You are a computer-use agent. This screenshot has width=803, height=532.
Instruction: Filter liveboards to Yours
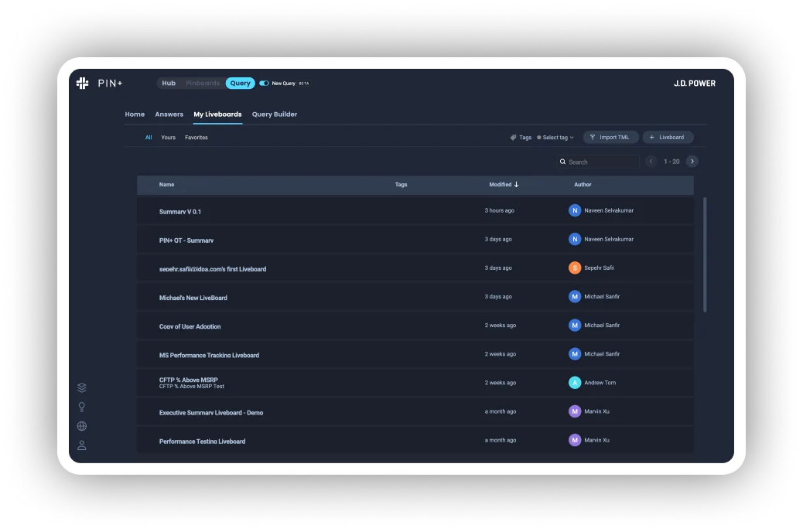[x=168, y=137]
